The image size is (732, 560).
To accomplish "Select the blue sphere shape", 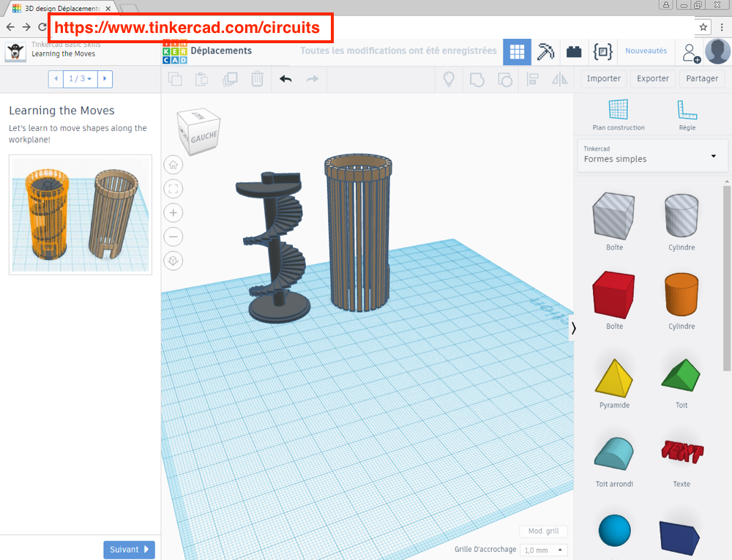I will pos(614,531).
